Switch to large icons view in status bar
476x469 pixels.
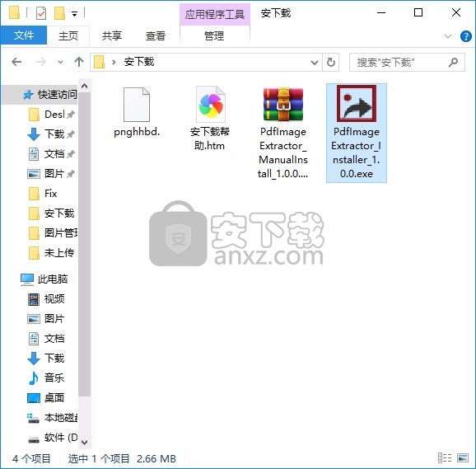point(463,457)
